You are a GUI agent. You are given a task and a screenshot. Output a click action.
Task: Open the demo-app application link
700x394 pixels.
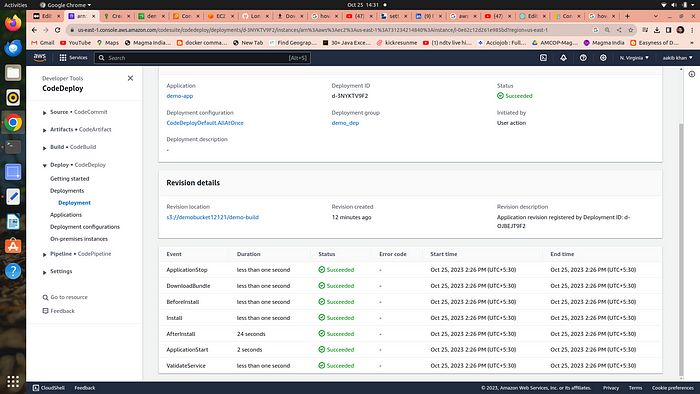point(179,96)
